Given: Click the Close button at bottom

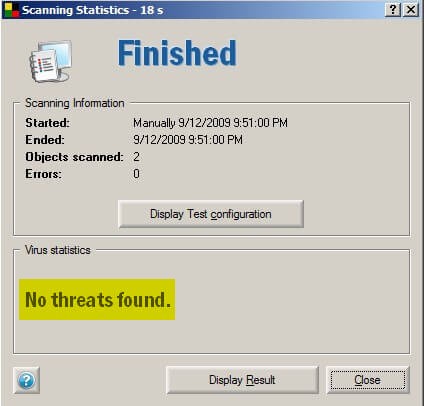Looking at the screenshot, I should tap(367, 380).
